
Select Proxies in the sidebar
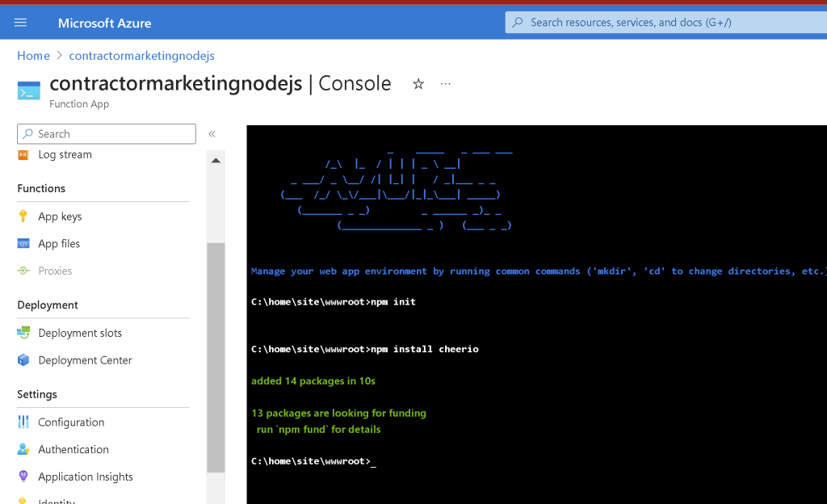click(55, 271)
